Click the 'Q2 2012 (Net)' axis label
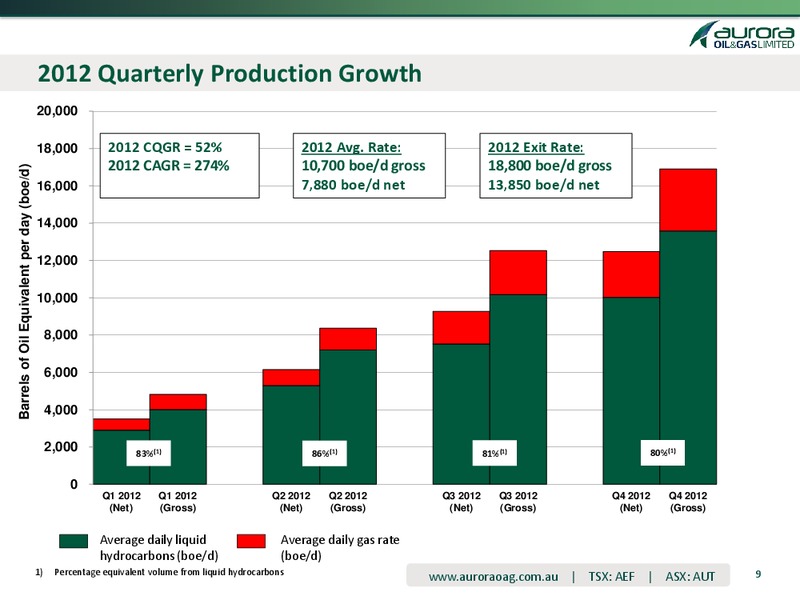Viewport: 800px width, 600px height. coord(291,502)
